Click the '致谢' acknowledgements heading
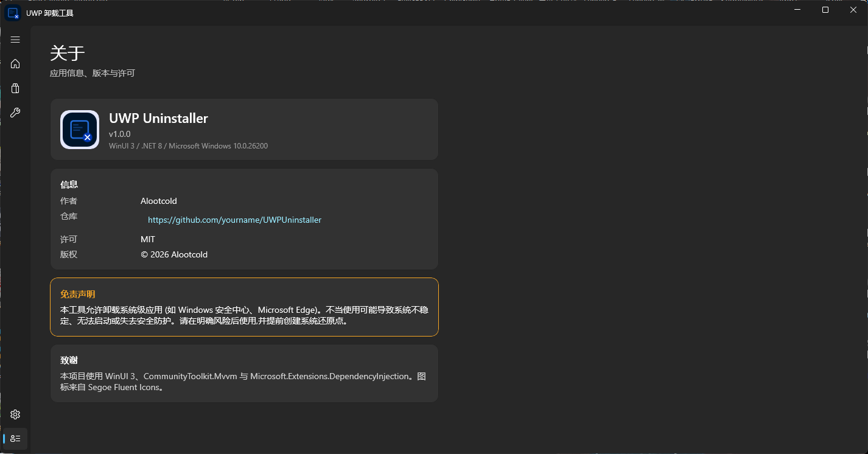868x454 pixels. click(x=69, y=360)
